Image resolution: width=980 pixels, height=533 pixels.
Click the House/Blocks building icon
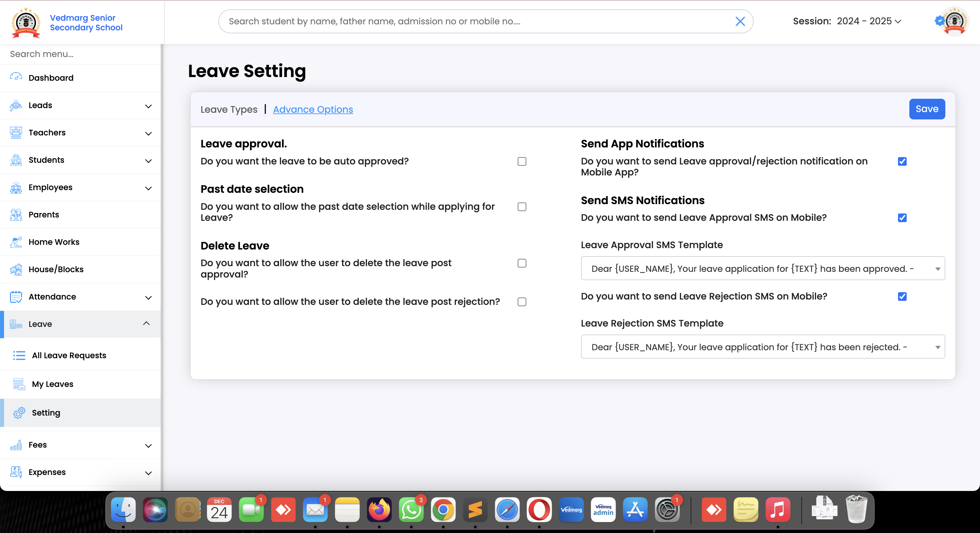point(16,269)
